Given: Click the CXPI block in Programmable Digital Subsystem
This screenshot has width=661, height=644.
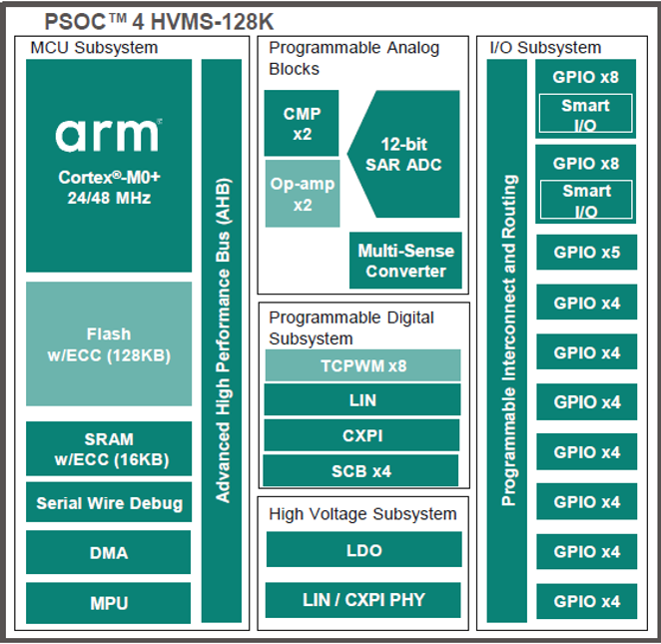Looking at the screenshot, I should (x=362, y=435).
